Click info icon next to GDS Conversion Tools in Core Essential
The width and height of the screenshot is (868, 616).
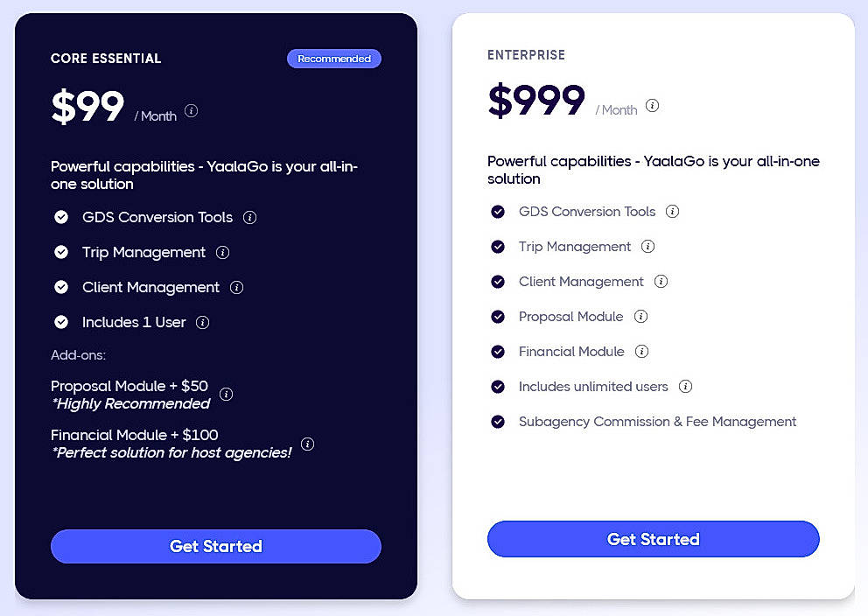pyautogui.click(x=251, y=217)
